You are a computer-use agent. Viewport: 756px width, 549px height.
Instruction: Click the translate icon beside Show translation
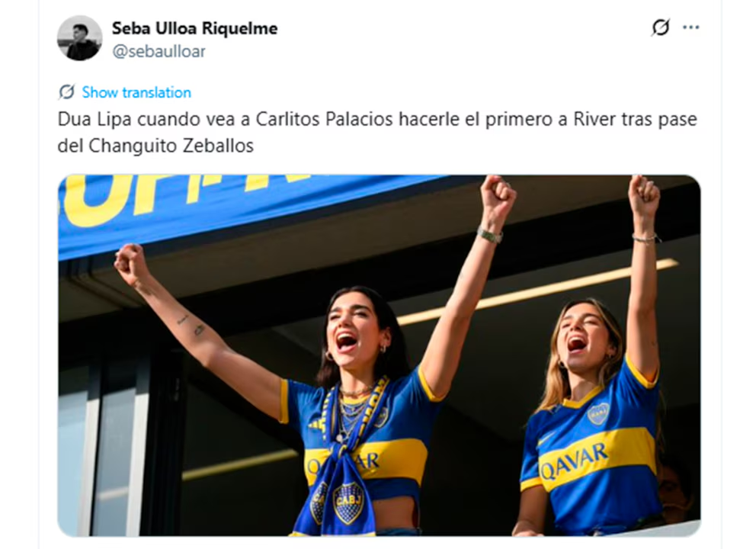66,91
